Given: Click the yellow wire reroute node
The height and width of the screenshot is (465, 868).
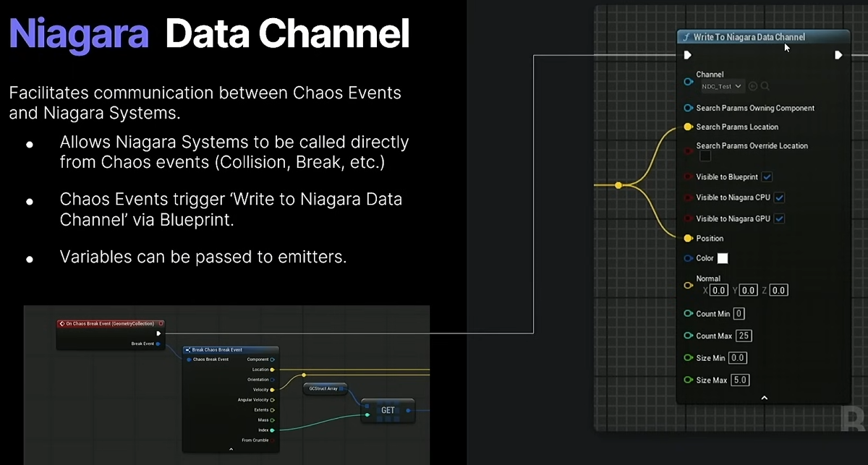Looking at the screenshot, I should click(618, 185).
